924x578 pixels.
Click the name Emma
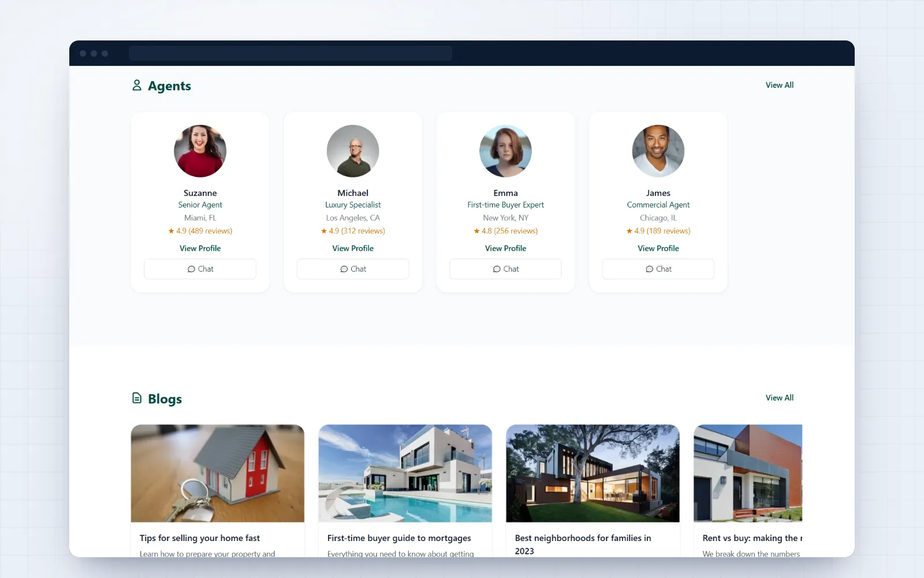coord(505,193)
